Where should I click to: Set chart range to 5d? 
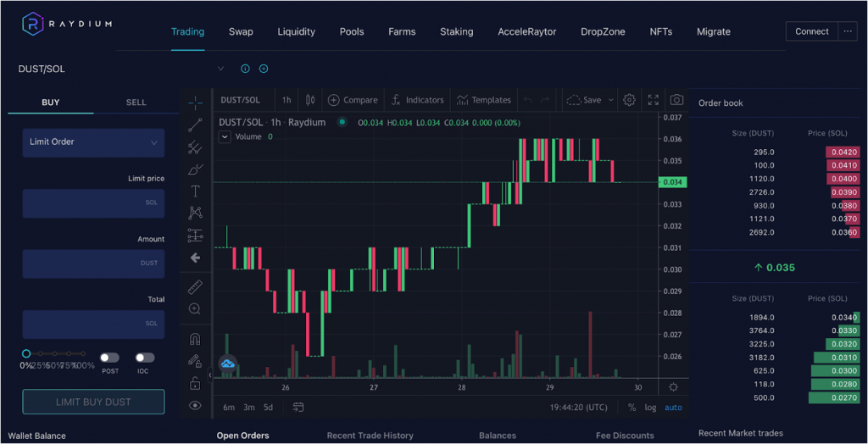[x=268, y=408]
